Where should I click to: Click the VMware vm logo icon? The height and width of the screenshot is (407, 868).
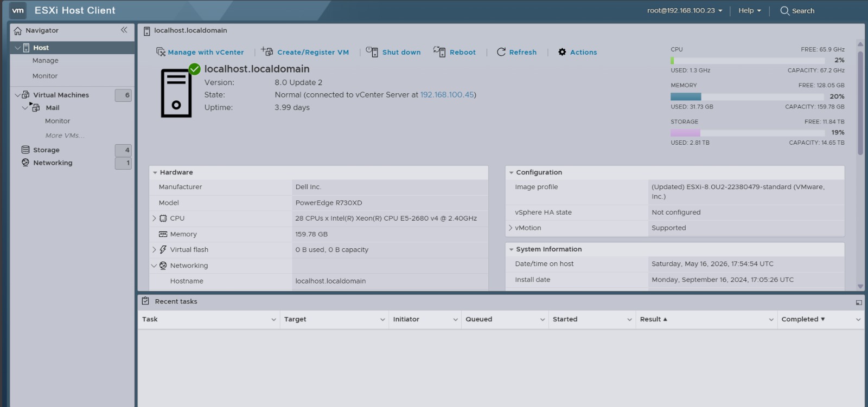coord(18,10)
